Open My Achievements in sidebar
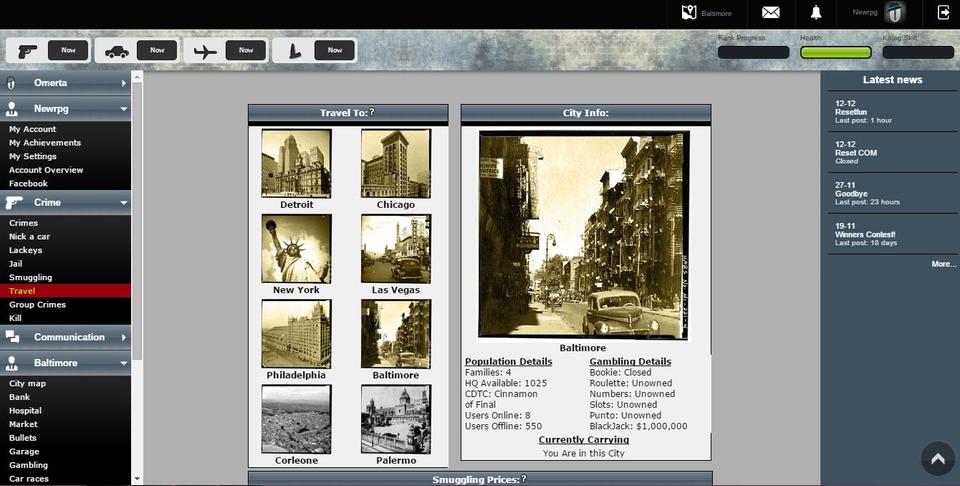This screenshot has height=486, width=960. [45, 143]
